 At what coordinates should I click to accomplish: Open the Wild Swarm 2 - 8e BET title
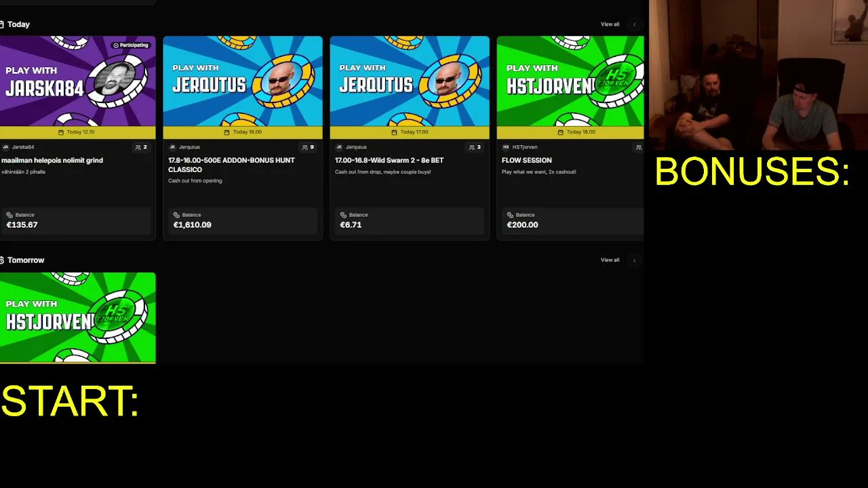(x=389, y=161)
